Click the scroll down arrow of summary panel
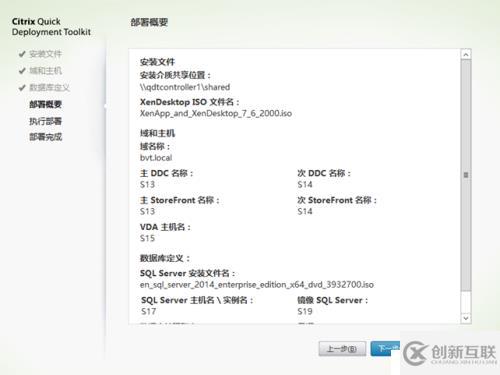This screenshot has width=500, height=375. click(x=466, y=318)
